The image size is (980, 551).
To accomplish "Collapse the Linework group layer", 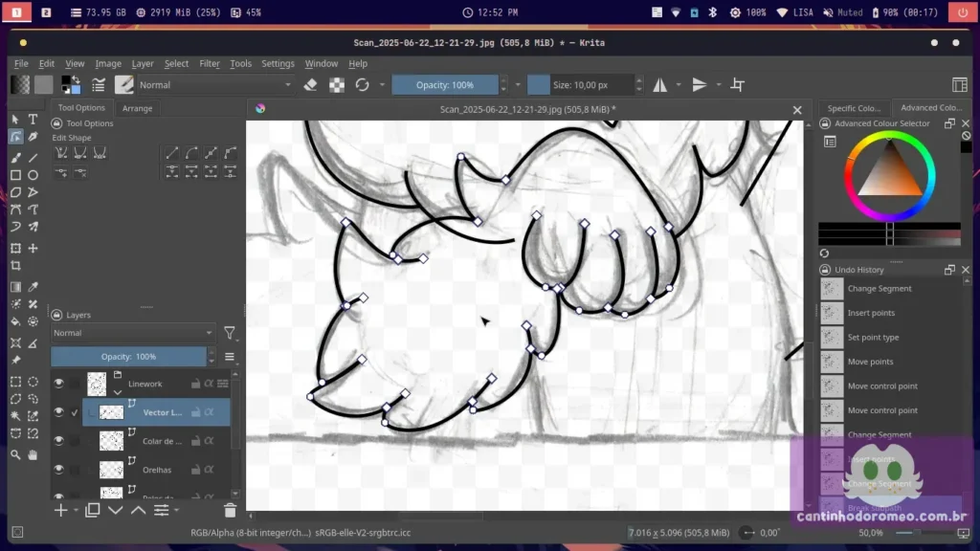I will pos(118,392).
